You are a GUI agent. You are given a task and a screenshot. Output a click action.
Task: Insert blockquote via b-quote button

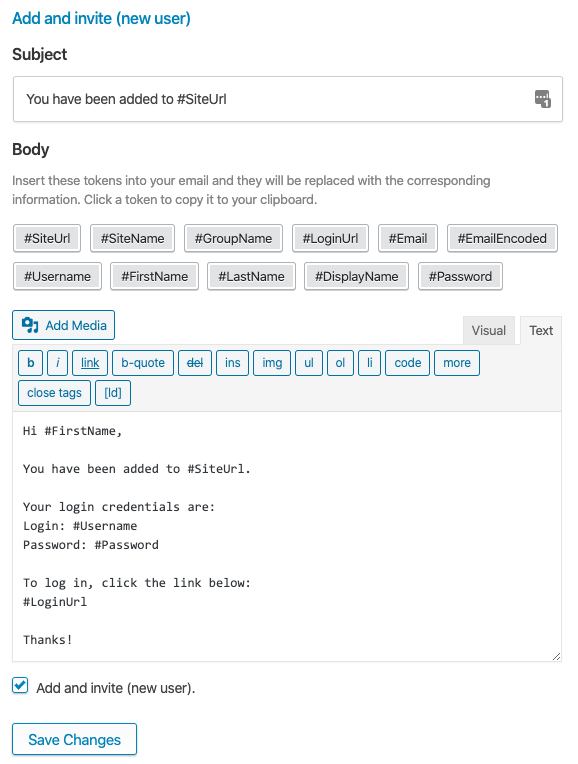tap(143, 363)
